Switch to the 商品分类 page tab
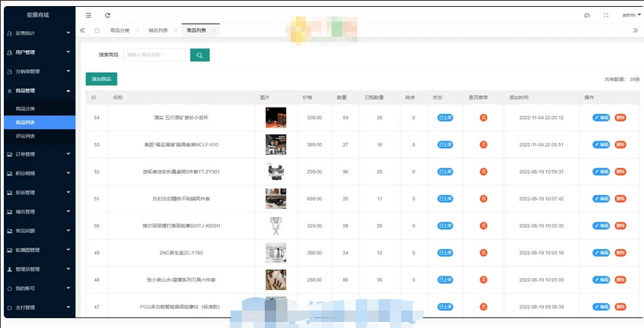The image size is (644, 328). [120, 31]
